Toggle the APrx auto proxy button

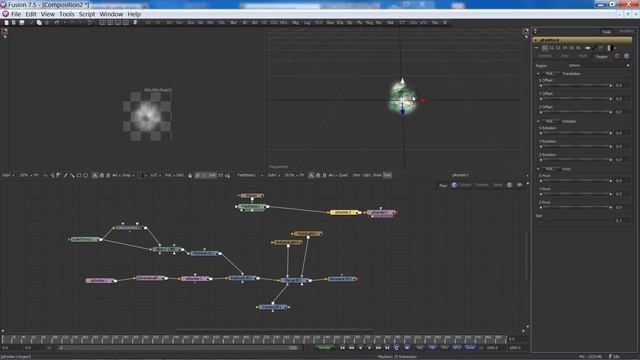point(457,348)
